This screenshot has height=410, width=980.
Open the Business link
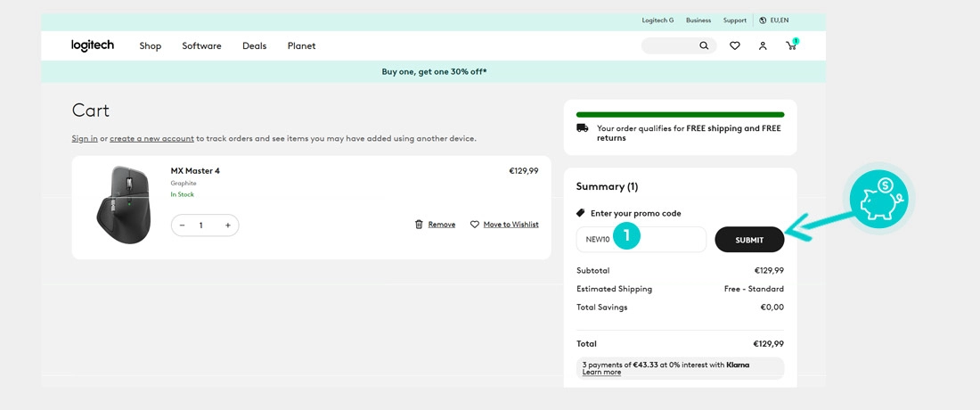[x=698, y=20]
